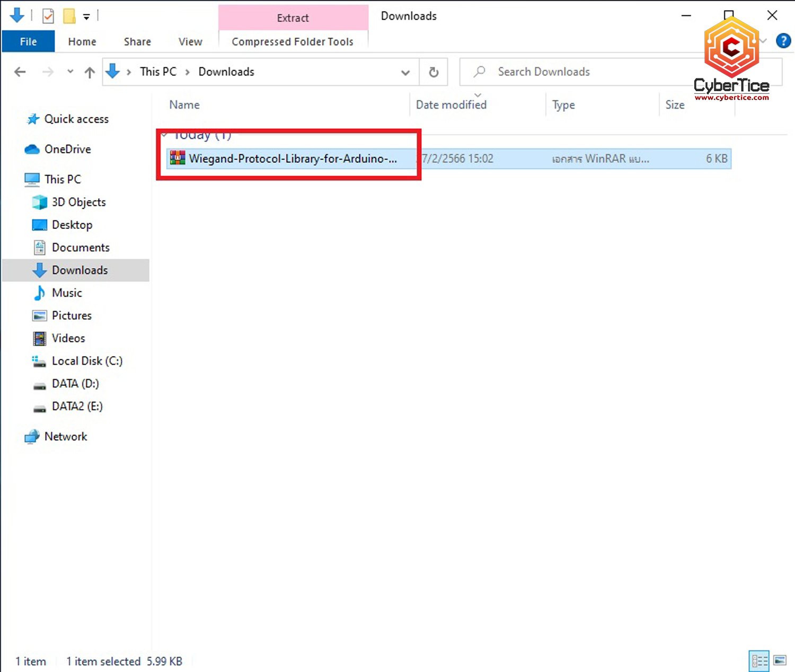This screenshot has height=672, width=795.
Task: Open the Help question mark icon
Action: pyautogui.click(x=783, y=41)
